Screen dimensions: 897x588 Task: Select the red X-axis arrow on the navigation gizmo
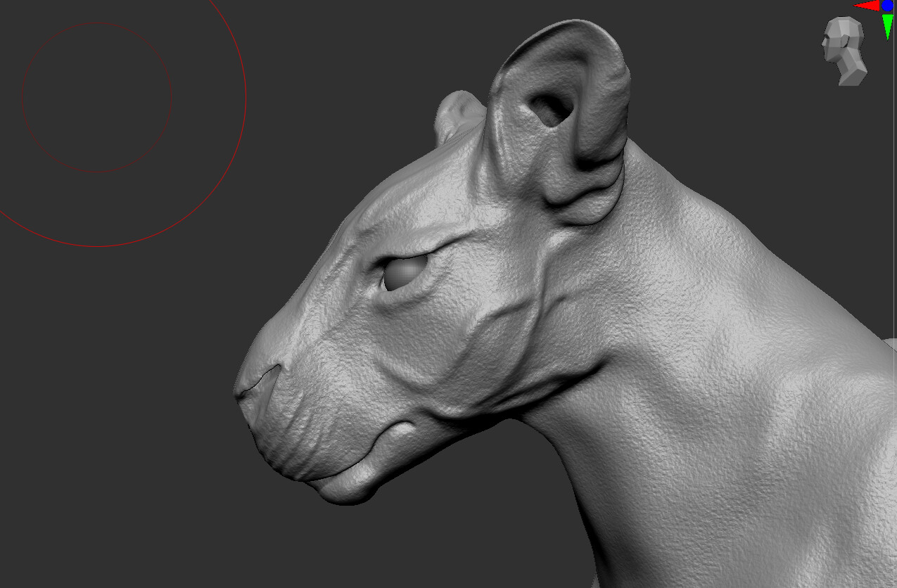(x=865, y=6)
